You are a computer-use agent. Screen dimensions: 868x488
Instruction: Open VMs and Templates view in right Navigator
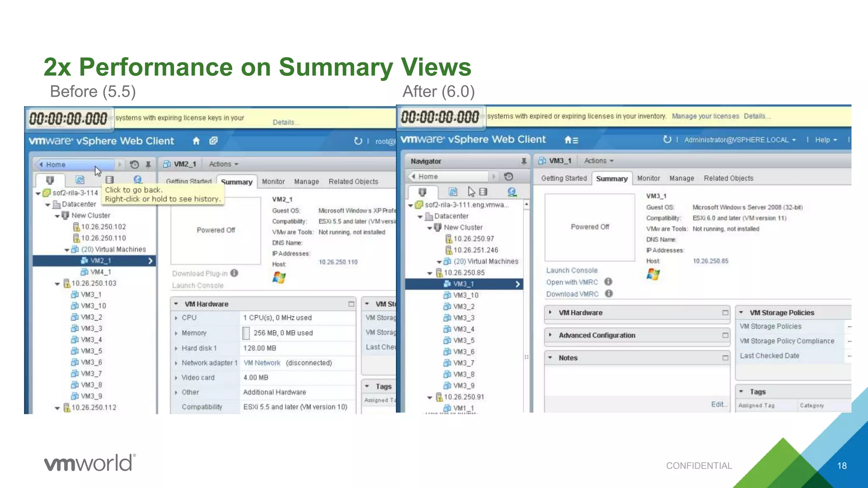pyautogui.click(x=453, y=192)
